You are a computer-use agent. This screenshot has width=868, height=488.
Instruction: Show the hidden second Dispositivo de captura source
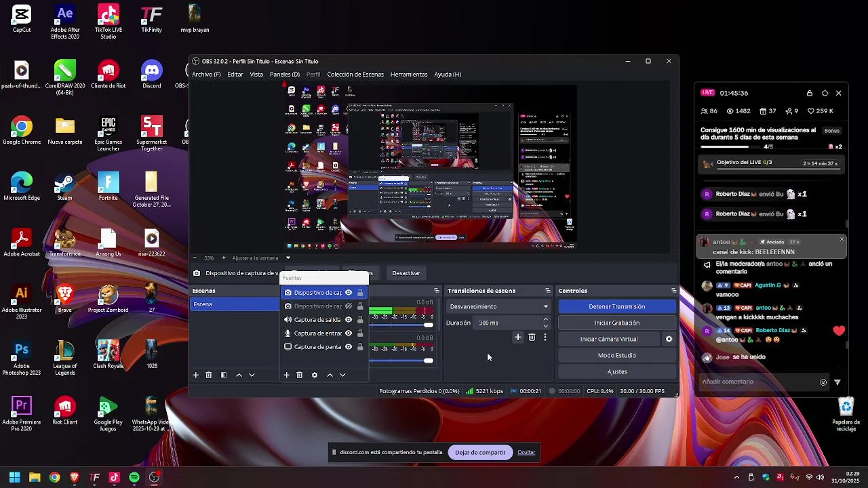[349, 306]
